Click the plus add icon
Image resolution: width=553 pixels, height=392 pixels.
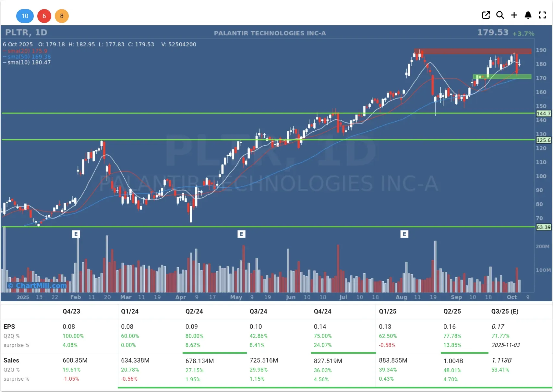pyautogui.click(x=514, y=15)
